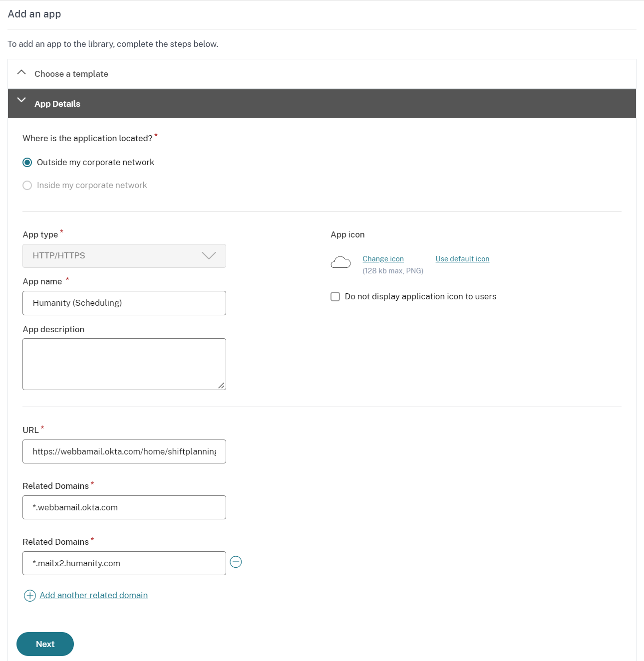Click the URL input field
Image resolution: width=644 pixels, height=661 pixels.
pos(124,451)
